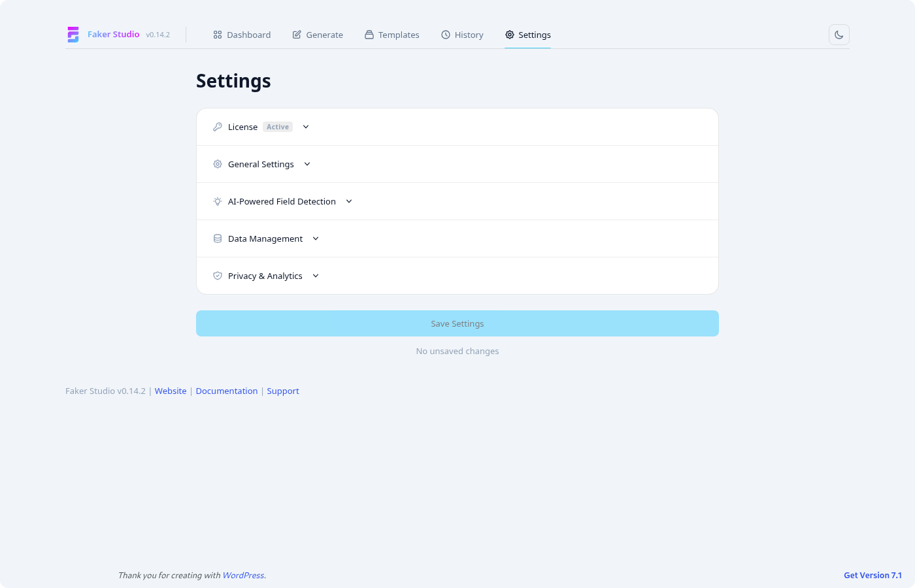Click the History clock icon in navigation
Screen dimensions: 915x588
tap(446, 35)
